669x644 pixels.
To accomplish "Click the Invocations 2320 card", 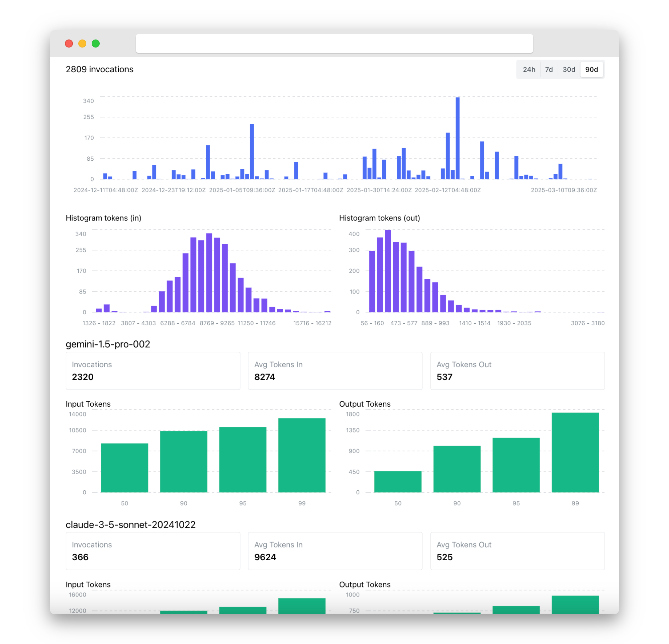I will 153,371.
